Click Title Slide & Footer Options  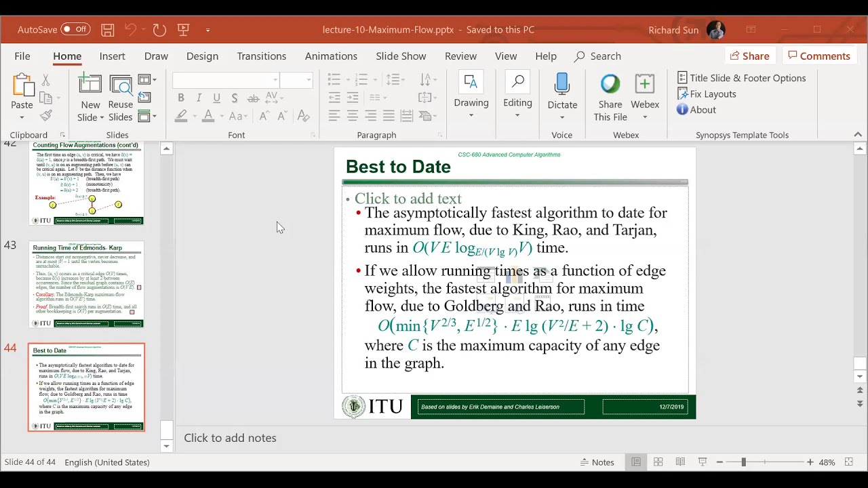point(741,78)
